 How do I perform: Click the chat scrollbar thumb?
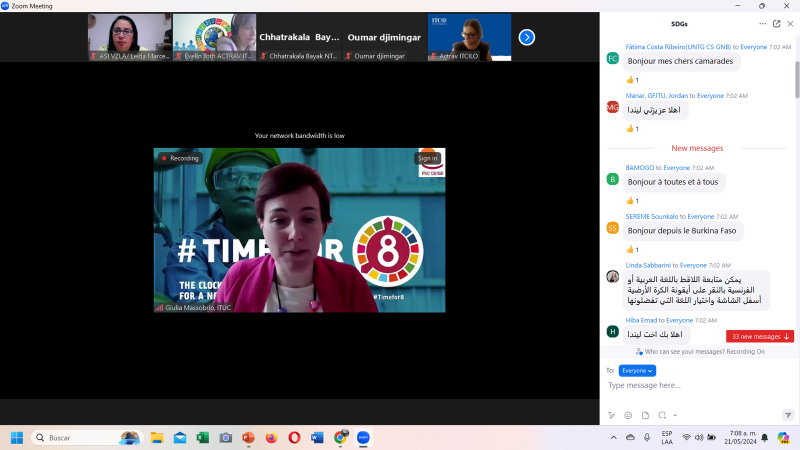click(x=797, y=80)
